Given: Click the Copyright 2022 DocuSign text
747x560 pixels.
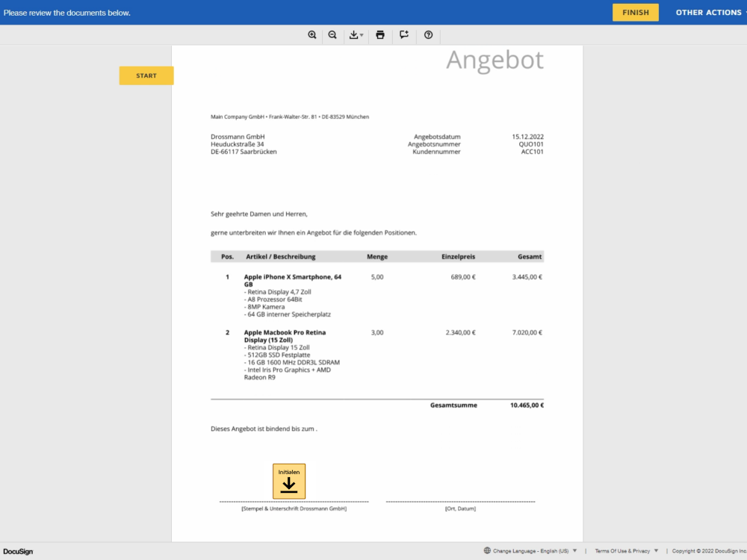Looking at the screenshot, I should [x=709, y=551].
